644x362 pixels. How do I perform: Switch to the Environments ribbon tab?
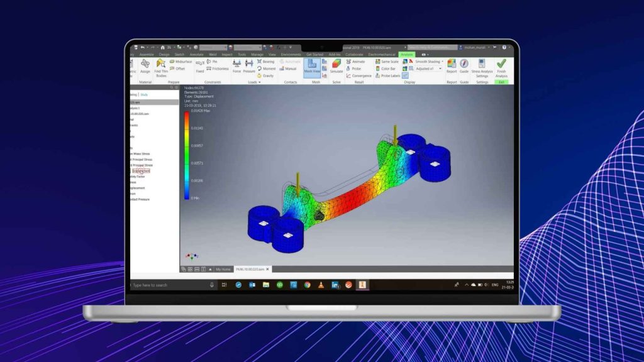(x=291, y=55)
